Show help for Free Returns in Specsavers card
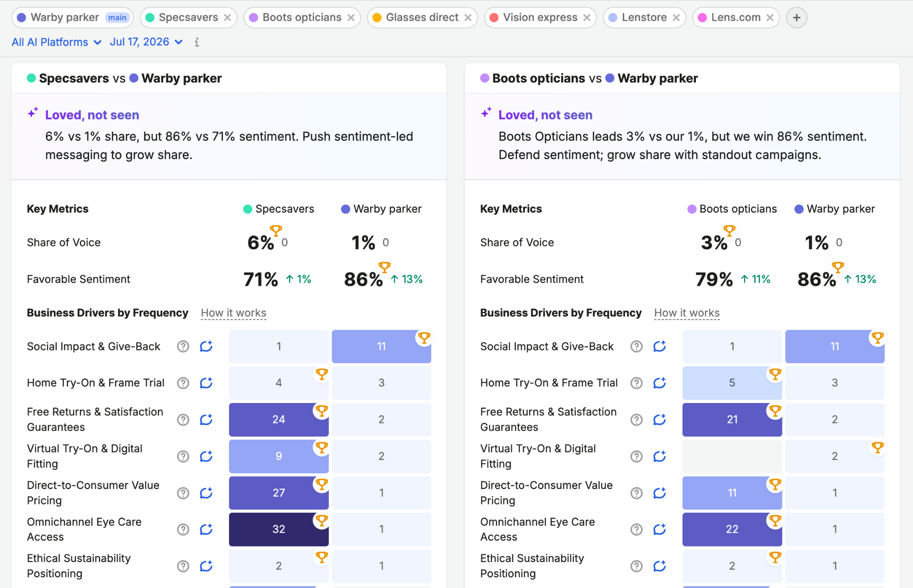The image size is (913, 588). click(183, 419)
